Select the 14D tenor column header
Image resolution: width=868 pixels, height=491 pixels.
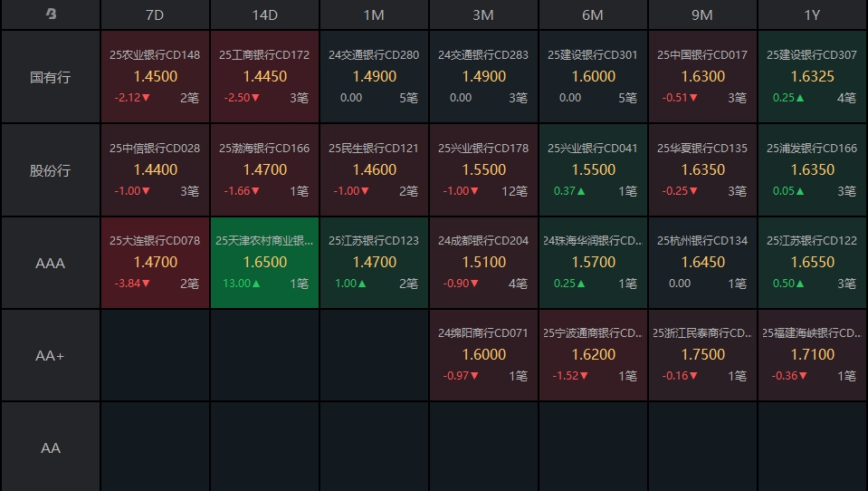tap(264, 15)
